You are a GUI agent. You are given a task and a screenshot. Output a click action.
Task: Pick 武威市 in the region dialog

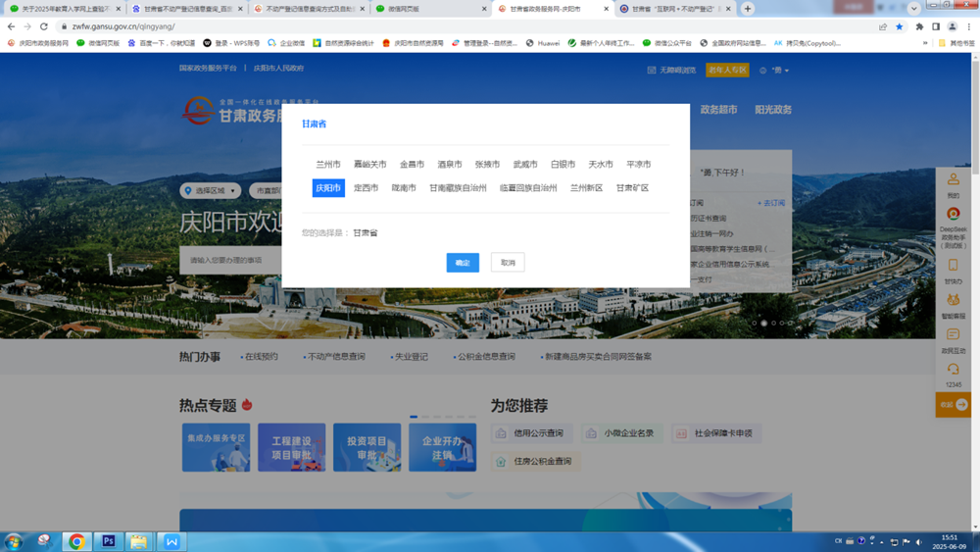pos(525,165)
